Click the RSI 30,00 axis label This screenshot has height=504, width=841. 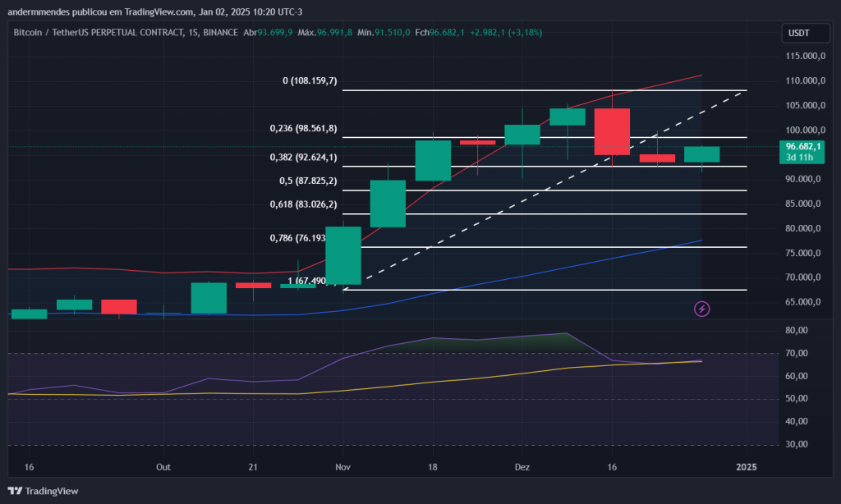point(797,444)
